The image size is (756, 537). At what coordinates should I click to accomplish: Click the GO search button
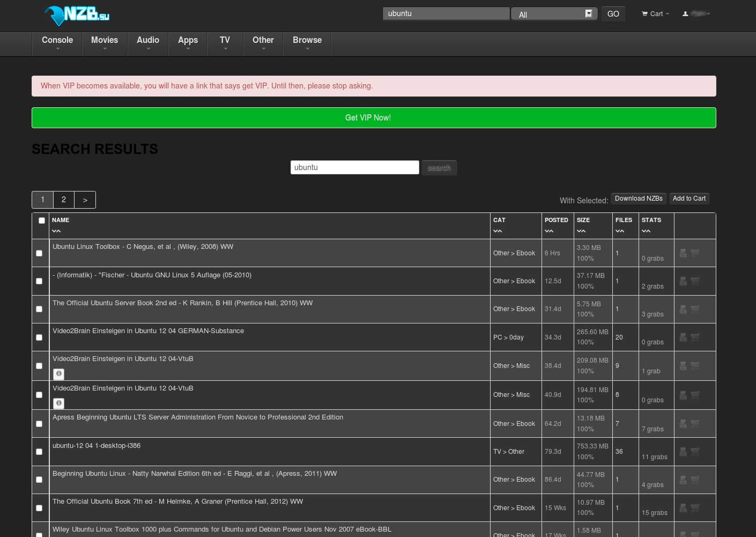(x=613, y=14)
